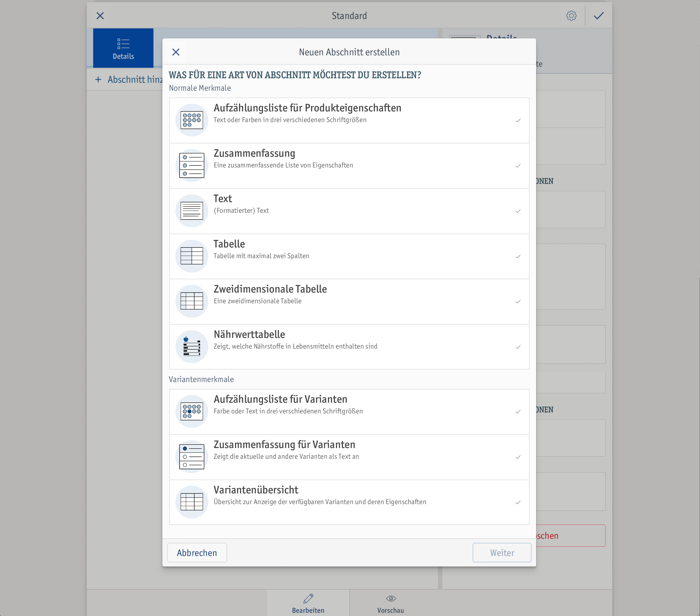Click '(Formatierter) Text' description
The image size is (700, 616).
point(241,210)
